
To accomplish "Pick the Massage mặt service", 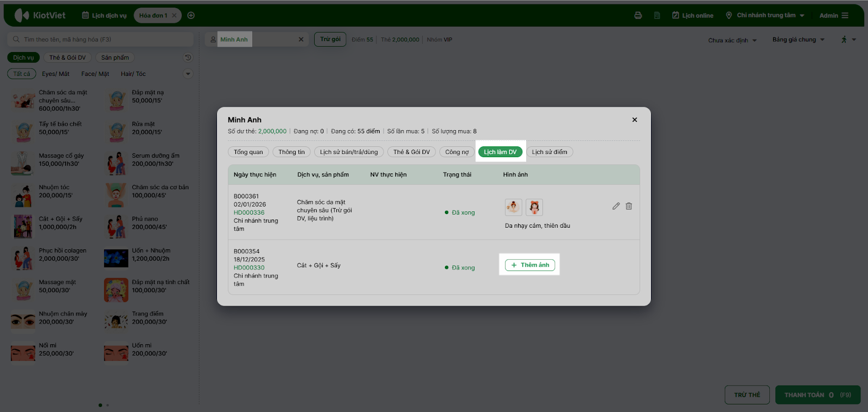I will pyautogui.click(x=52, y=290).
